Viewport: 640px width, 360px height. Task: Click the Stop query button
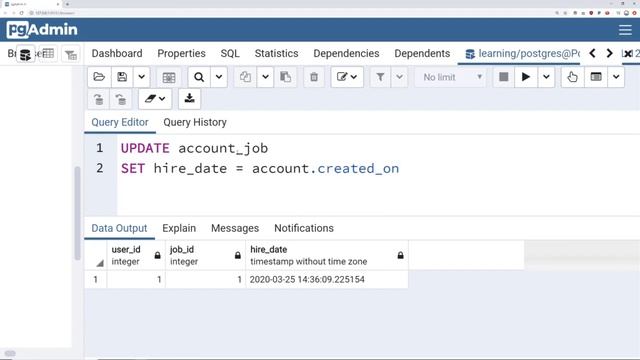point(504,77)
